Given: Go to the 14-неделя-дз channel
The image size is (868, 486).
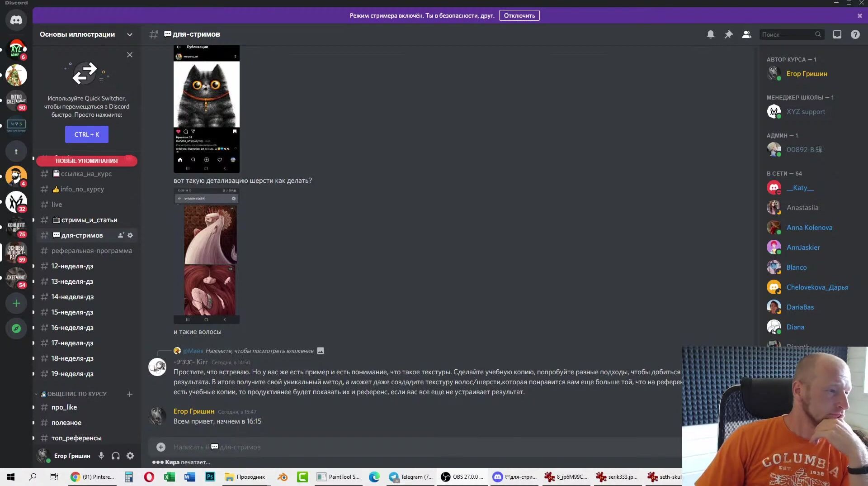Looking at the screenshot, I should 87,297.
